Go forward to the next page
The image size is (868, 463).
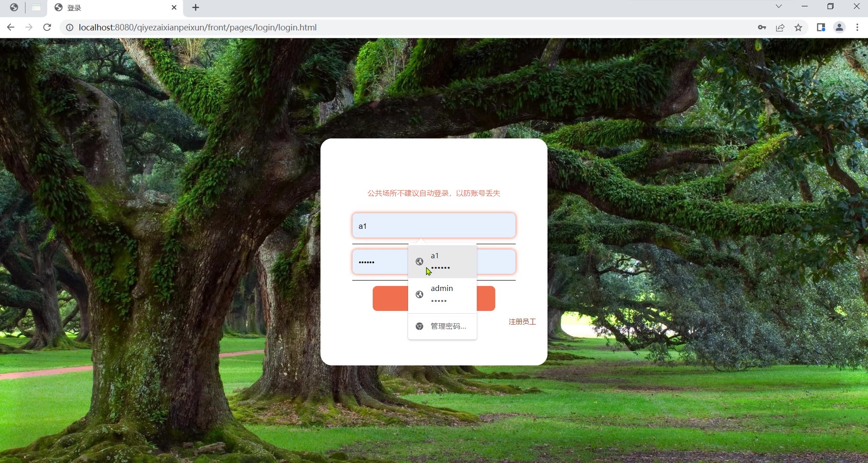29,27
